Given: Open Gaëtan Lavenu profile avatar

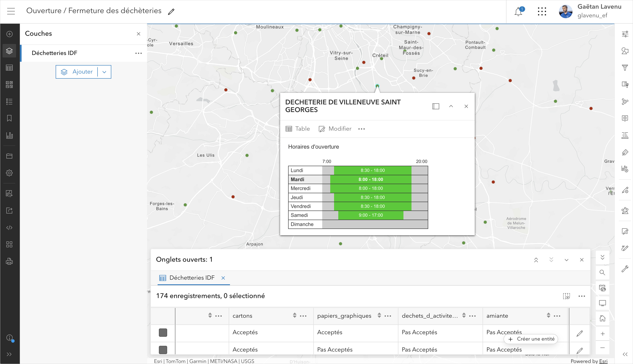Looking at the screenshot, I should pyautogui.click(x=566, y=11).
